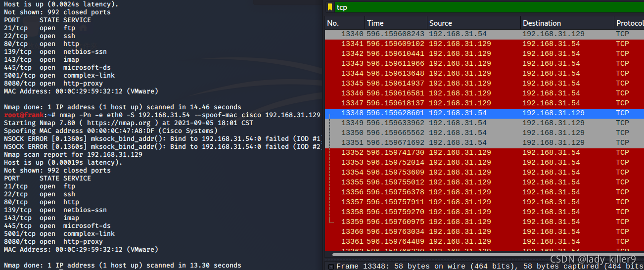Viewport: 644px width, 270px height.
Task: Sort packets by the Source column header
Action: click(x=474, y=23)
